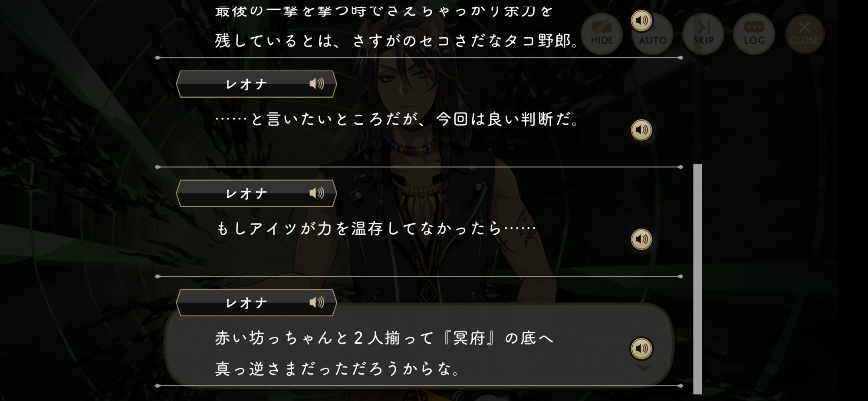Select second レオナ name plate
The width and height of the screenshot is (868, 401).
coord(256,193)
